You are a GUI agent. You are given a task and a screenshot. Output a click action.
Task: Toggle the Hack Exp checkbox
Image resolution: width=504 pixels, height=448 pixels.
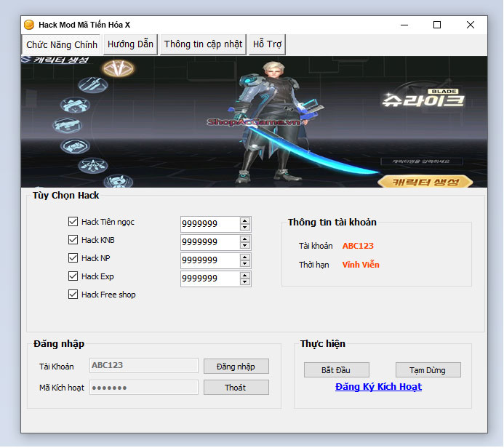click(x=73, y=276)
